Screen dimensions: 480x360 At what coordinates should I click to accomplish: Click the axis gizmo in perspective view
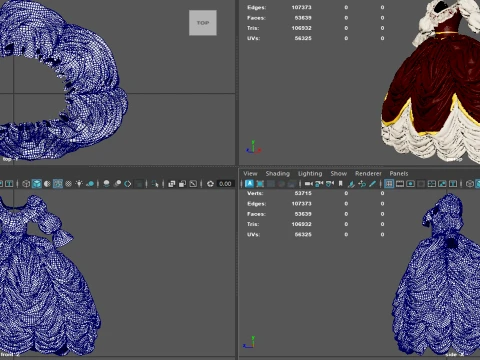click(x=253, y=147)
